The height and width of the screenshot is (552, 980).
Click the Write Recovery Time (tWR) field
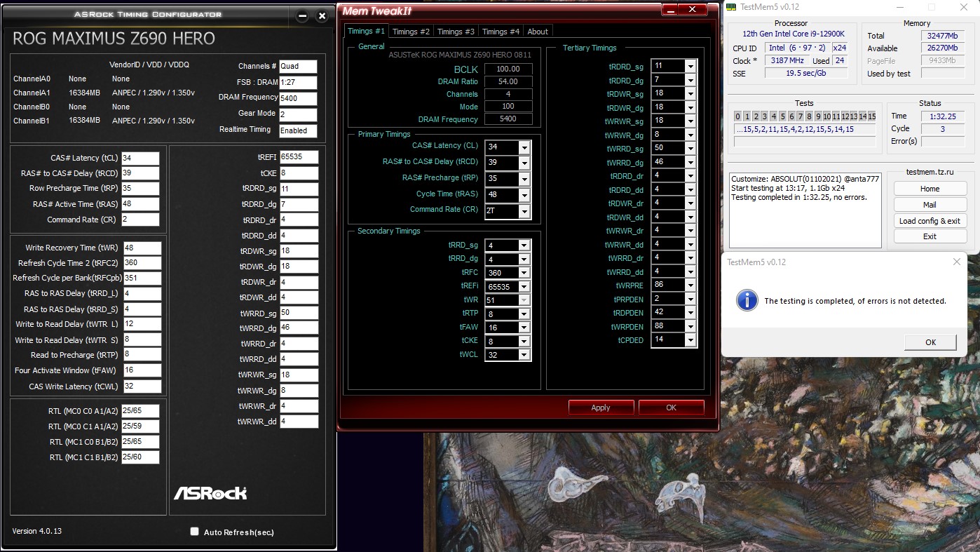click(142, 248)
